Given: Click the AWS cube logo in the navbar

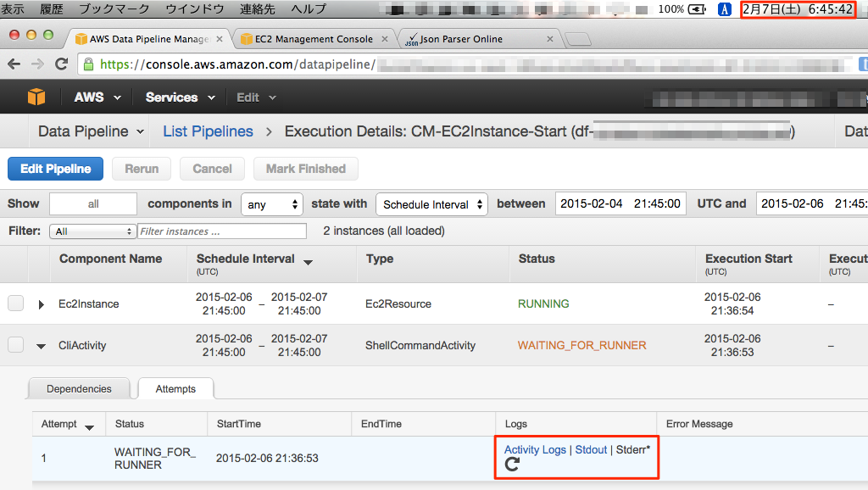Looking at the screenshot, I should pos(36,97).
